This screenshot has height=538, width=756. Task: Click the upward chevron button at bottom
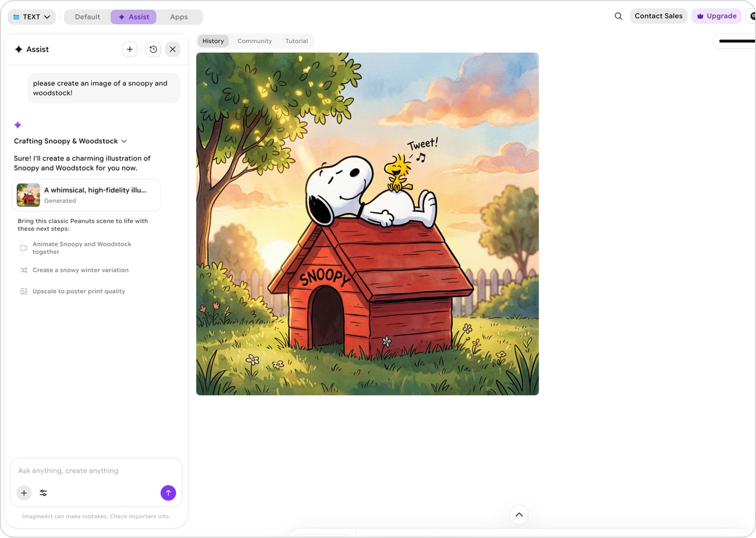pyautogui.click(x=519, y=515)
